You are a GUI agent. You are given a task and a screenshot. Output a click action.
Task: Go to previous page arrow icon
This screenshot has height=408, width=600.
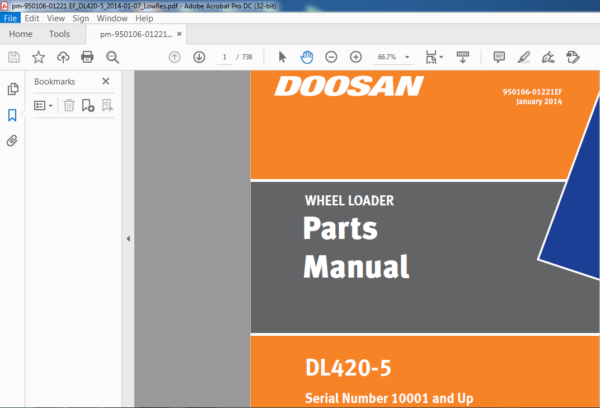click(x=174, y=57)
